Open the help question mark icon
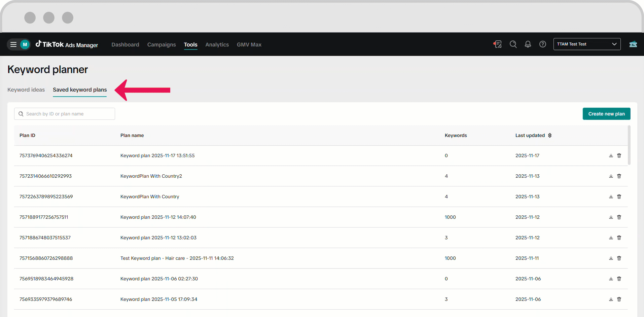 pyautogui.click(x=542, y=44)
